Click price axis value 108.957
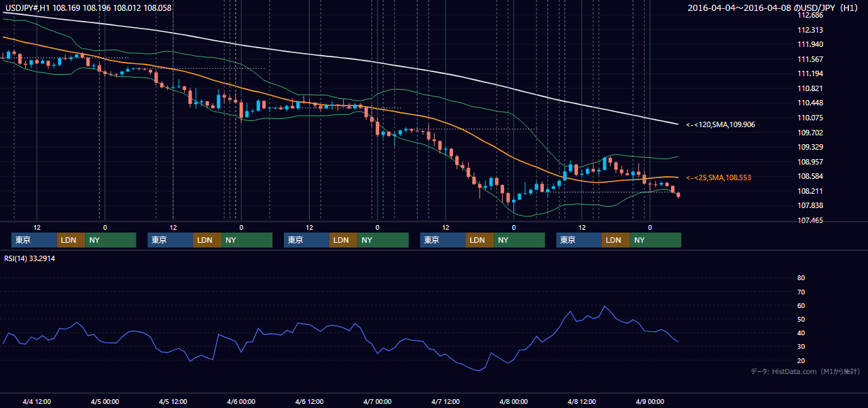Screen dimensions: 868x408 click(810, 162)
